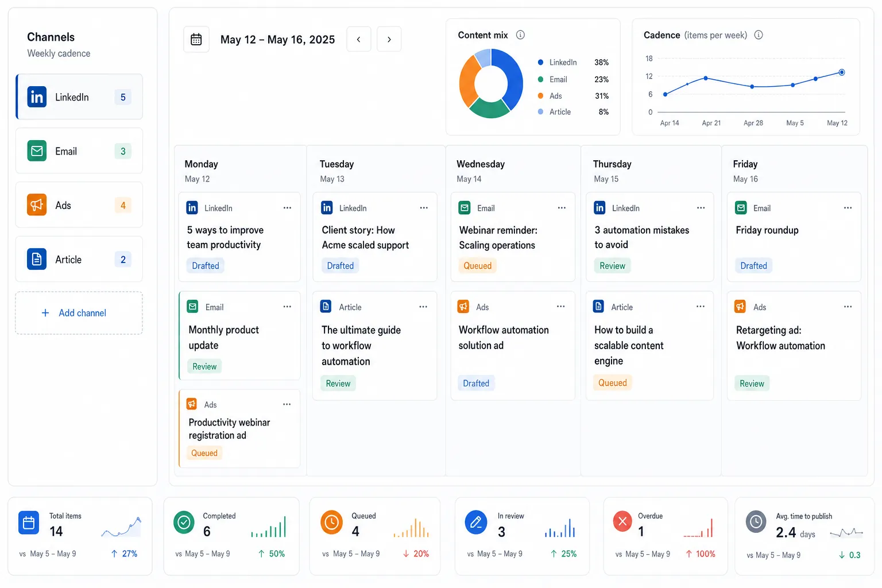Open options for 'Friday roundup' card
Screen dimensions: 882x588
point(848,208)
